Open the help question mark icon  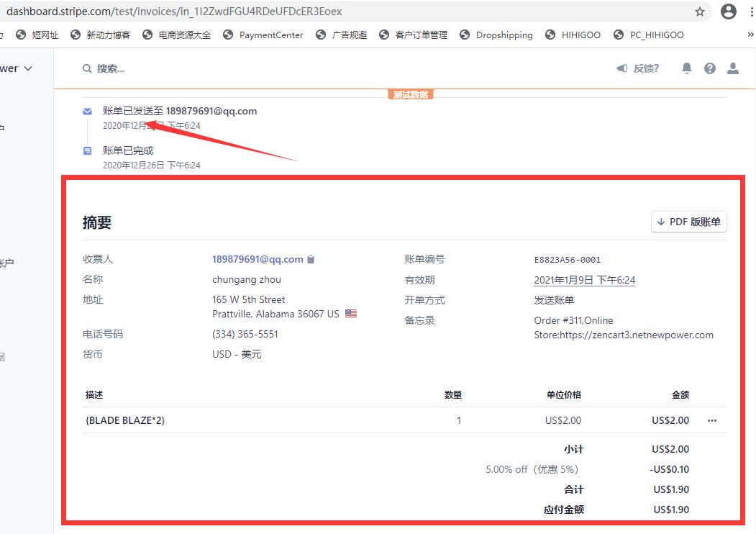(x=710, y=68)
